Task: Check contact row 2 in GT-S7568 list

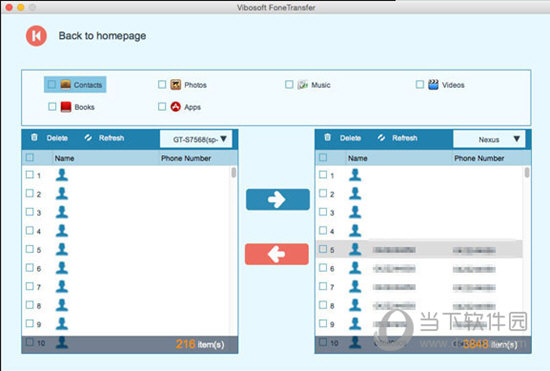Action: tap(30, 193)
